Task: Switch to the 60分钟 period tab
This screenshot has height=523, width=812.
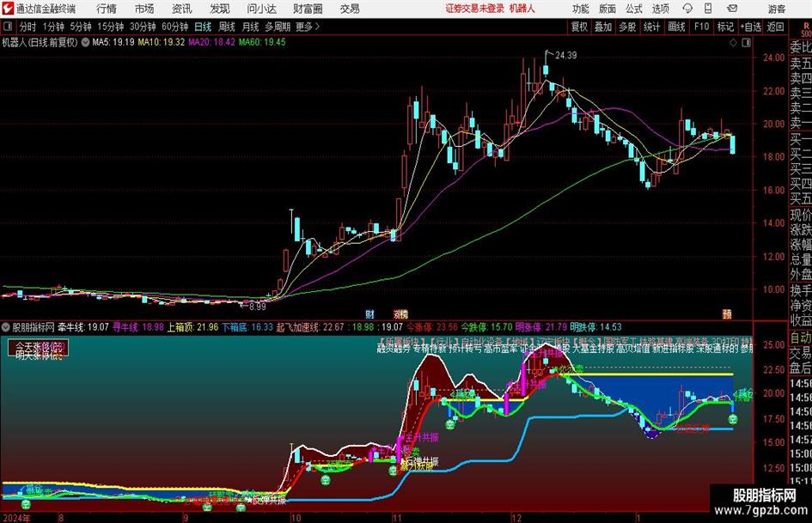Action: tap(174, 27)
